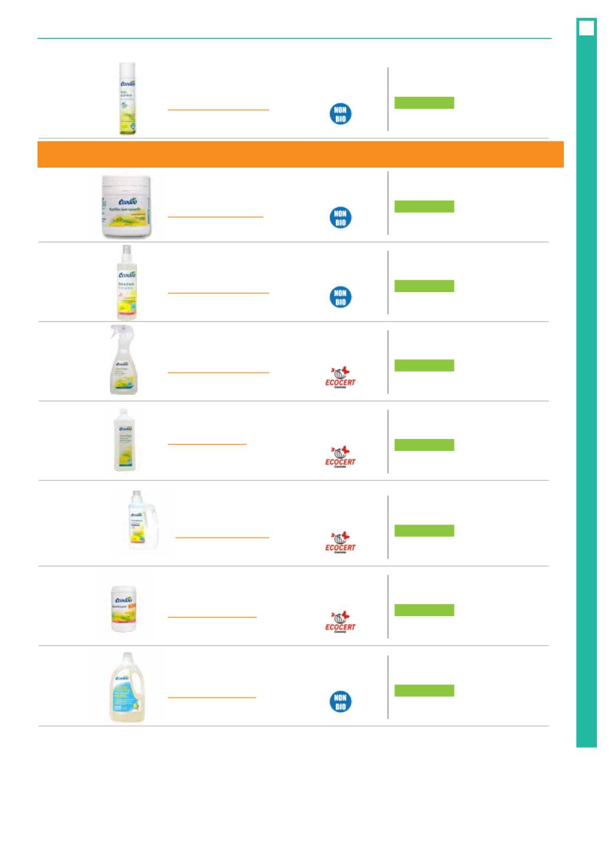Select the NON BIO badge beside the stain remover pump bottle
The height and width of the screenshot is (868, 614).
tap(340, 297)
